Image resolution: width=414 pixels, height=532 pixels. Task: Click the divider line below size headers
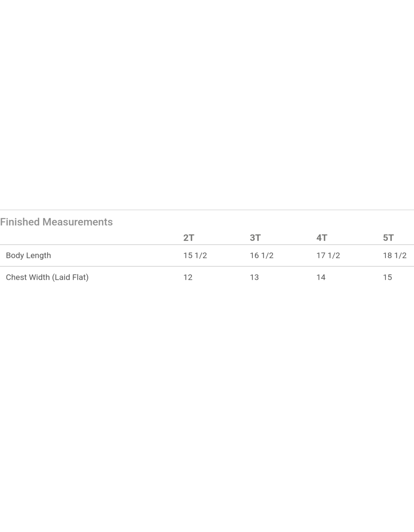207,244
